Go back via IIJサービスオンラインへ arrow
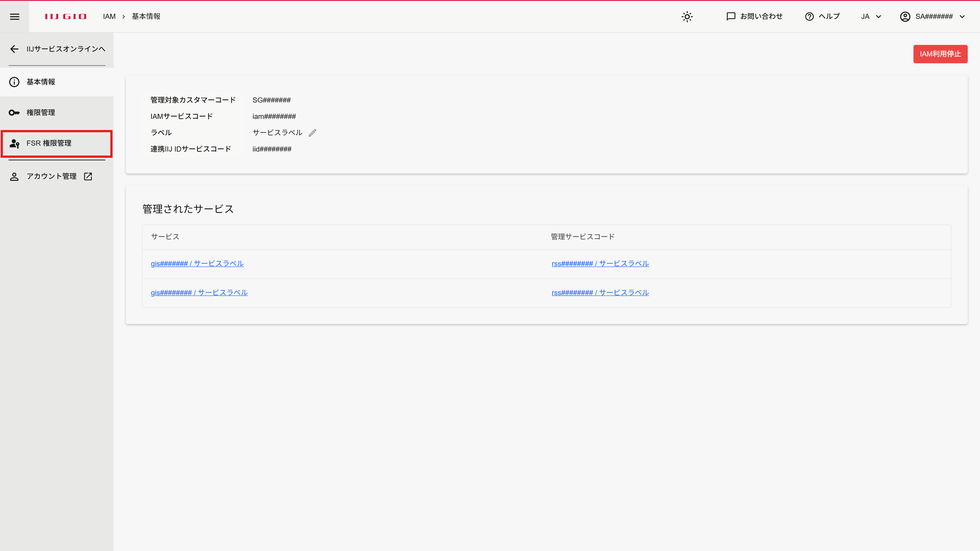This screenshot has width=980, height=551. [15, 49]
